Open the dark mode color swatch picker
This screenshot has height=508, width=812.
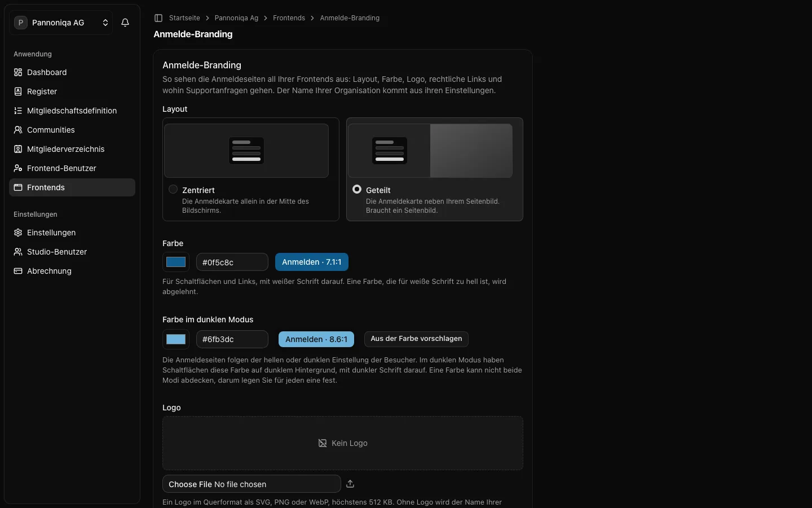[x=176, y=339]
